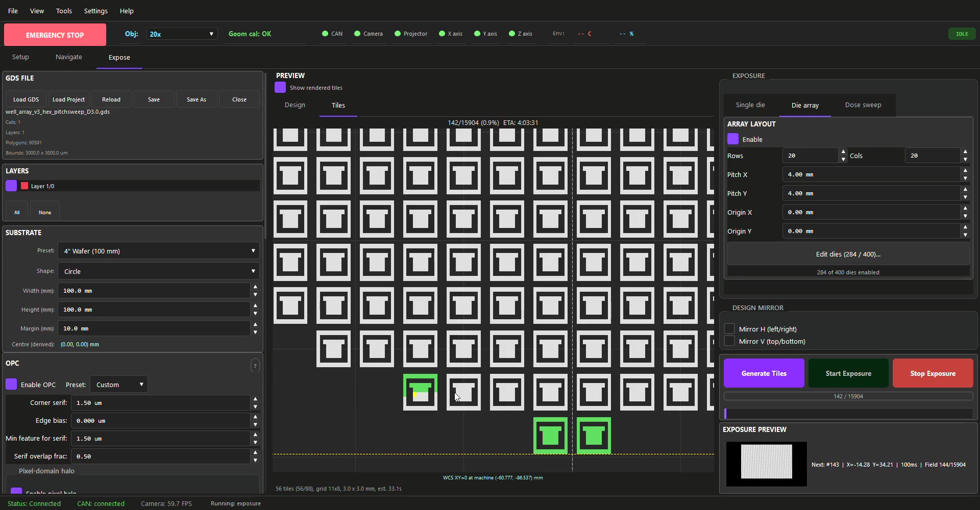Screen dimensions: 980x510
Task: Switch to the Navigate tab
Action: click(69, 57)
